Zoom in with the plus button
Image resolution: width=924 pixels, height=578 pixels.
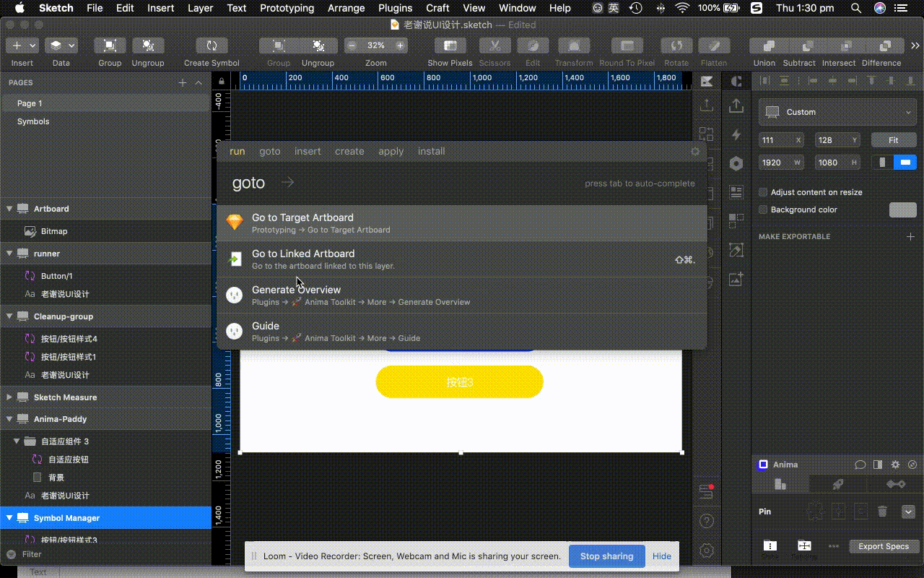(400, 45)
